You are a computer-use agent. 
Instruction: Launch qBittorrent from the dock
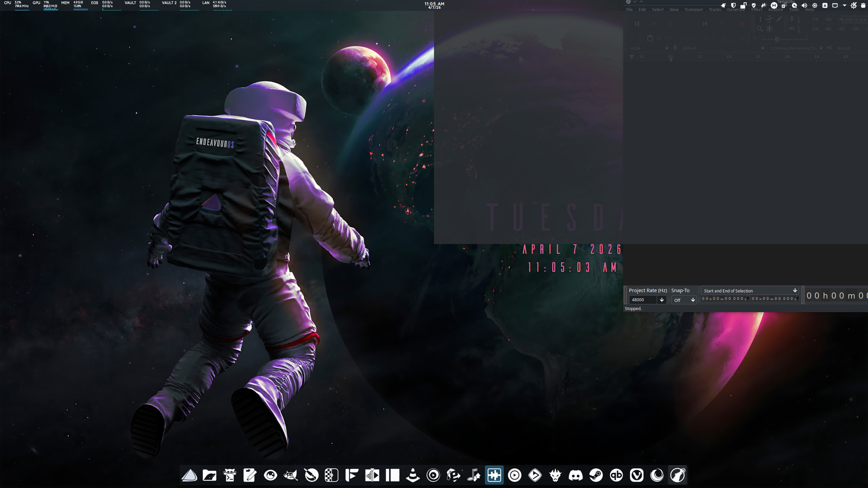[616, 475]
